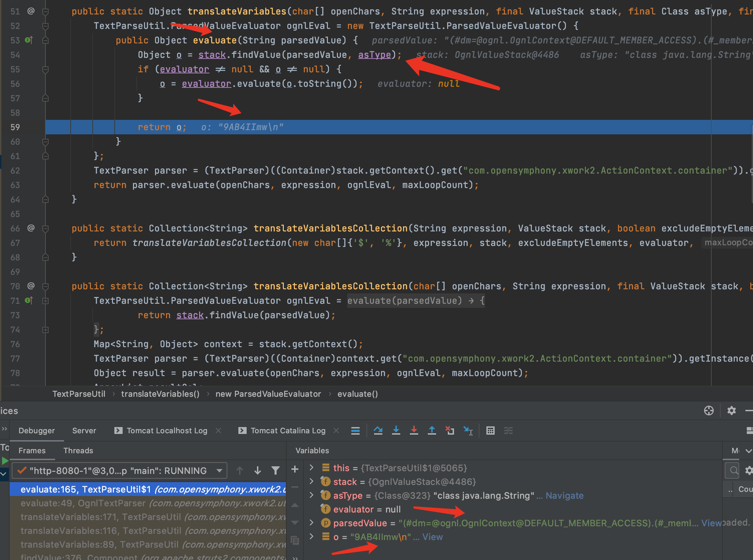Click layout settings icon at far right of toolbar
This screenshot has height=560, width=753.
[x=750, y=431]
